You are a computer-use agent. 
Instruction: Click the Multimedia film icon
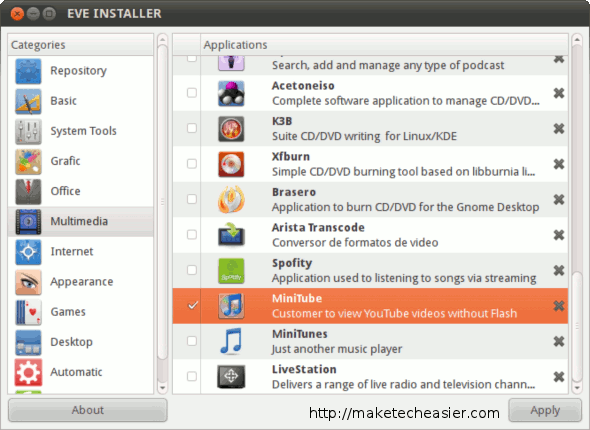coord(28,222)
